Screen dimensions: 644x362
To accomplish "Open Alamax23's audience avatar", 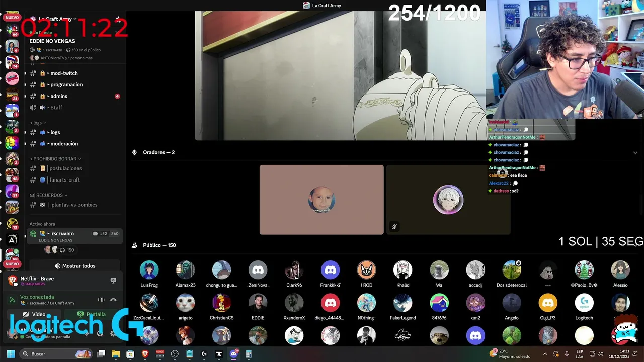I will pyautogui.click(x=185, y=270).
